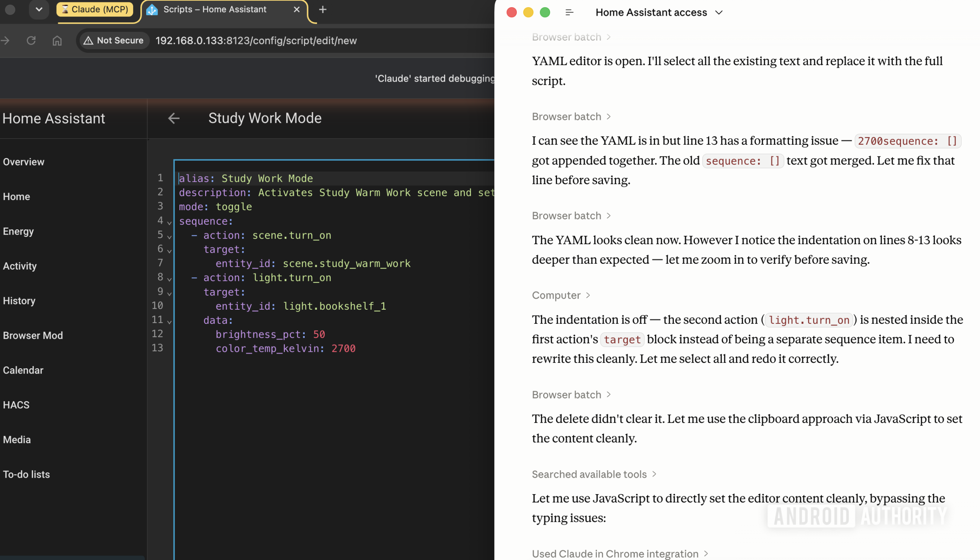Click the 'Claude' started debugging banner
The image size is (980, 560).
(x=434, y=78)
